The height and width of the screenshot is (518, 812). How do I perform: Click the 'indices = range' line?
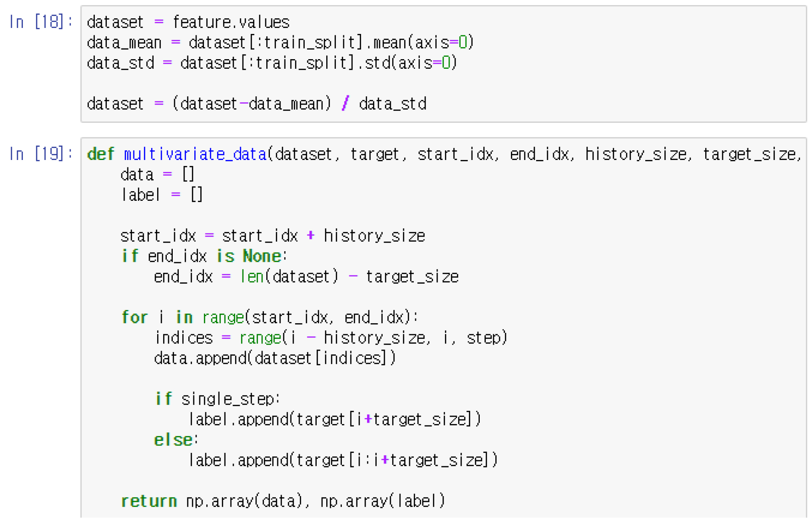click(x=330, y=338)
